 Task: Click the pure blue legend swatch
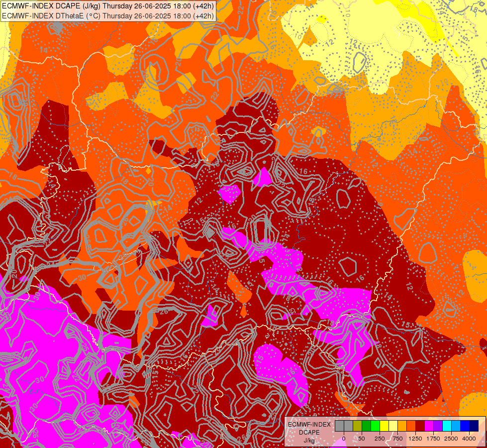tap(465, 426)
